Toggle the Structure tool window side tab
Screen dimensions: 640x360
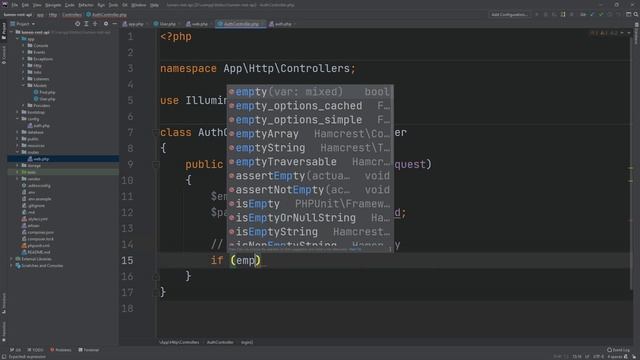4,303
